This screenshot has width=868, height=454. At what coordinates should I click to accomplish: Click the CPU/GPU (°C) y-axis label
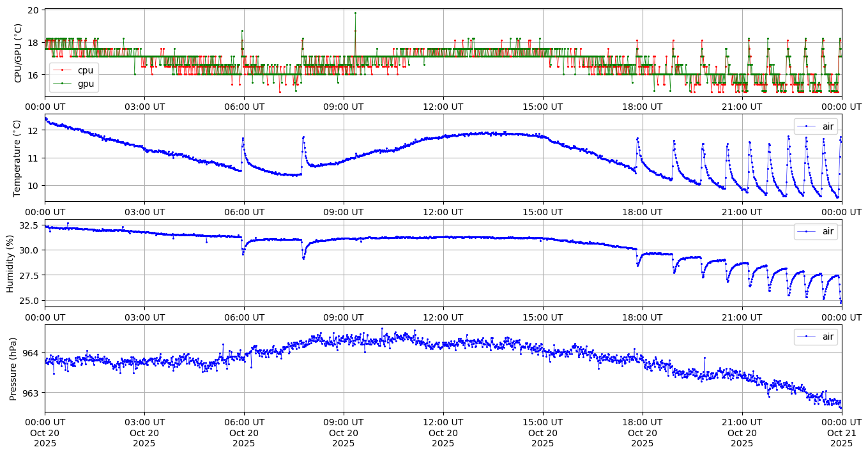pos(18,53)
